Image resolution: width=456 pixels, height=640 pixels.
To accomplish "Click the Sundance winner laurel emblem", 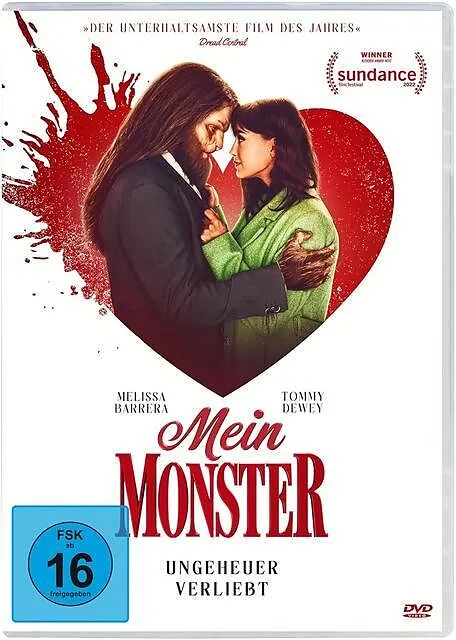I will [x=376, y=73].
